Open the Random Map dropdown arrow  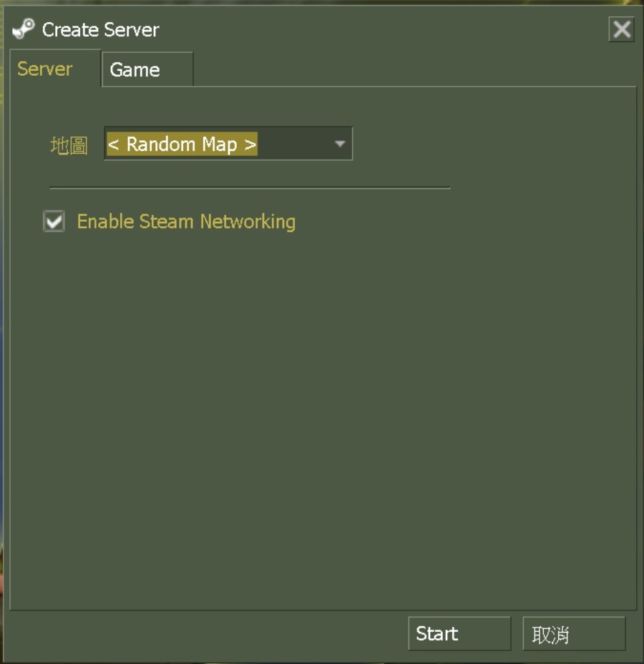340,144
